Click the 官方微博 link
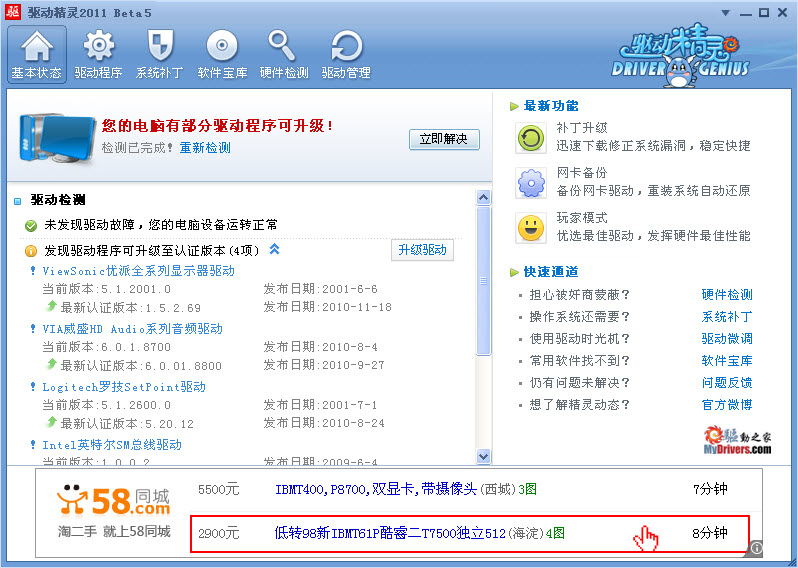Viewport: 798px width, 568px height. click(x=727, y=405)
